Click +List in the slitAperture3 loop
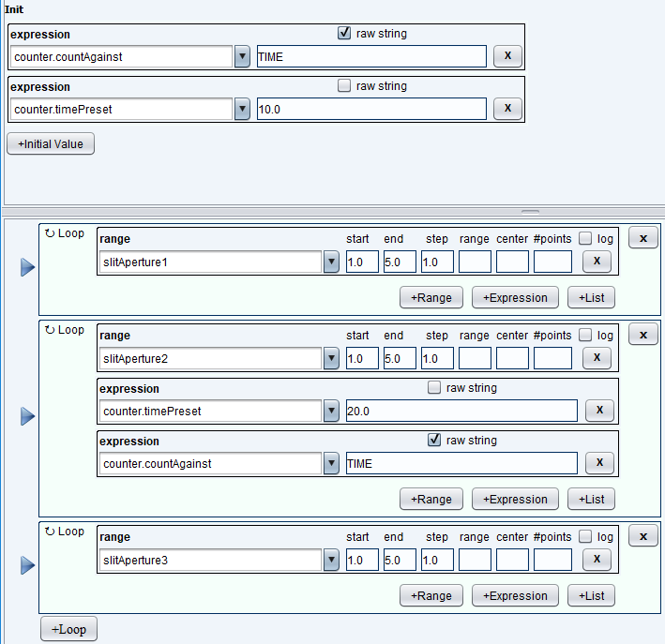Viewport: 665px width, 644px height. [x=591, y=595]
